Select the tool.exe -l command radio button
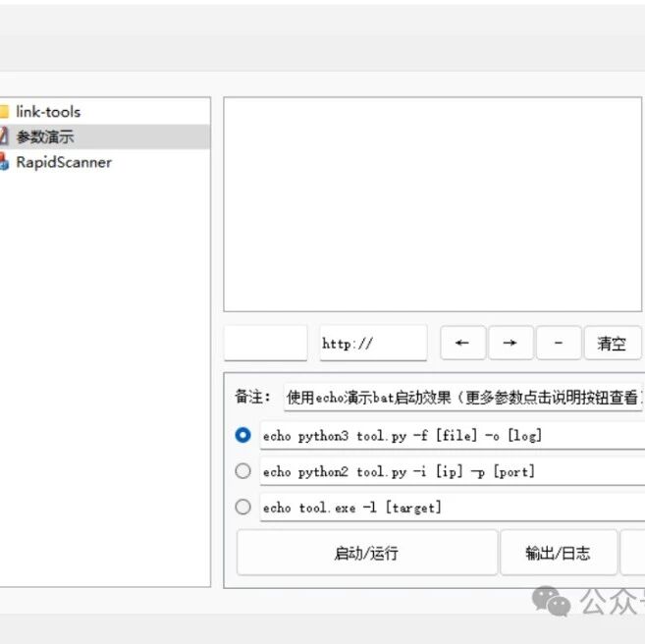 click(242, 507)
